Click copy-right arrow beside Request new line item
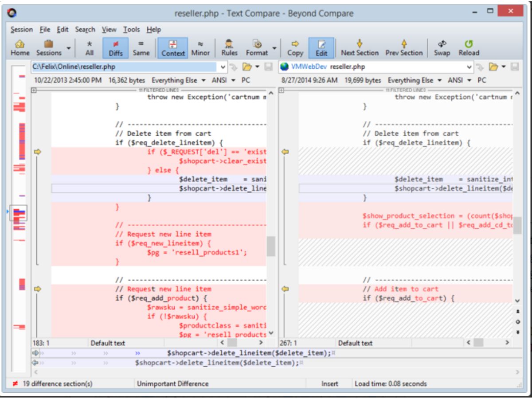The image size is (532, 399). pyautogui.click(x=38, y=289)
